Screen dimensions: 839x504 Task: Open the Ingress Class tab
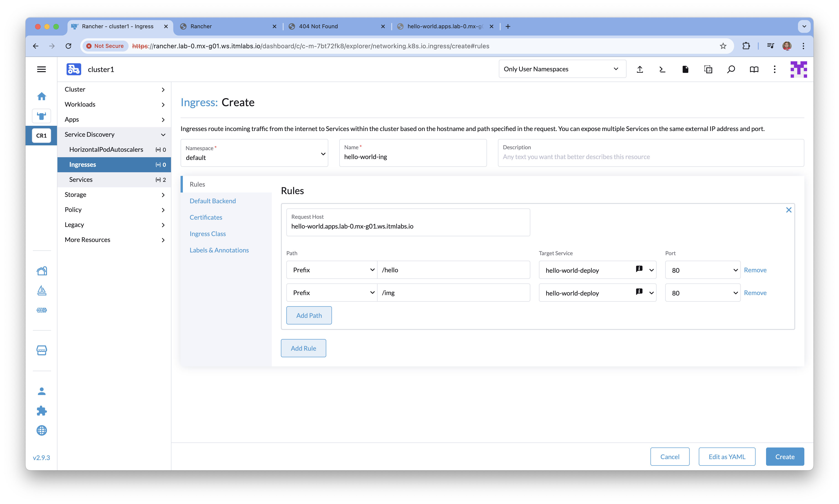207,234
